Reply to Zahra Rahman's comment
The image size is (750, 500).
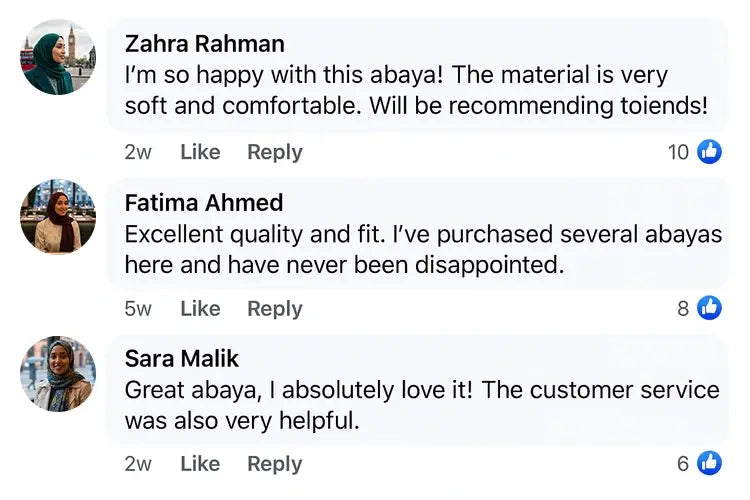click(275, 152)
